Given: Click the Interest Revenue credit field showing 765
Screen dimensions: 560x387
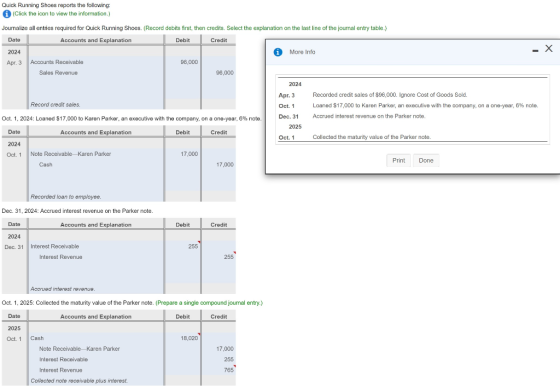Looking at the screenshot, I should [219, 370].
